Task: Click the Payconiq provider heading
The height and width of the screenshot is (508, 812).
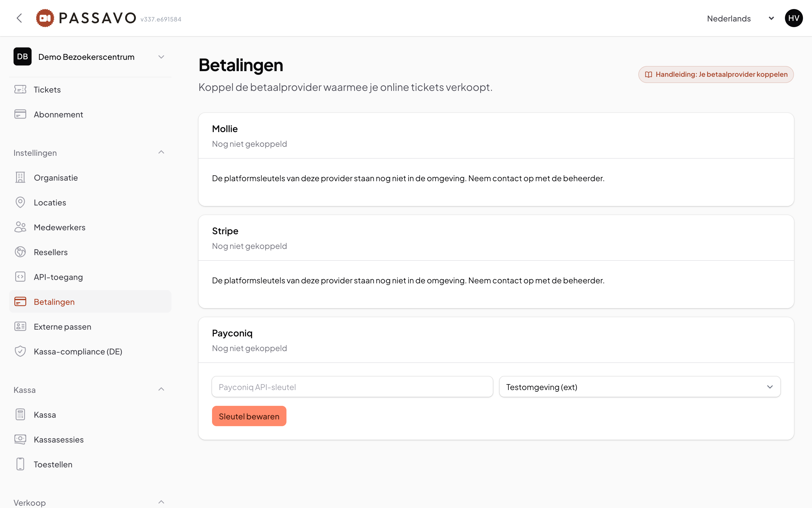Action: (232, 334)
